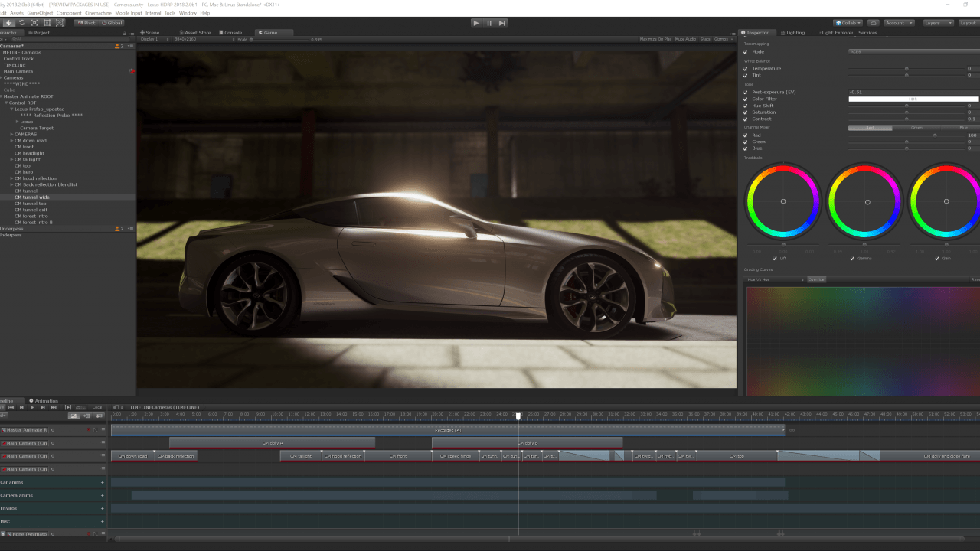Open the cloud services icon

(x=873, y=23)
